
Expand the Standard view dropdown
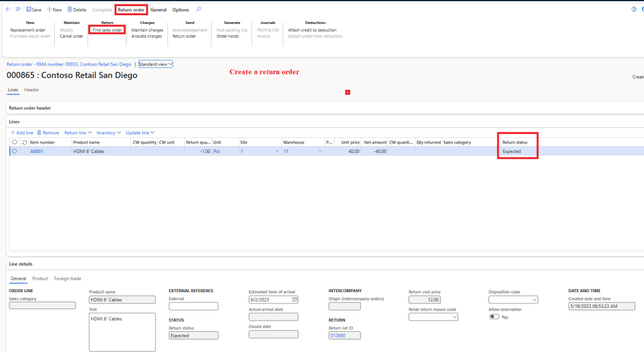(x=155, y=64)
